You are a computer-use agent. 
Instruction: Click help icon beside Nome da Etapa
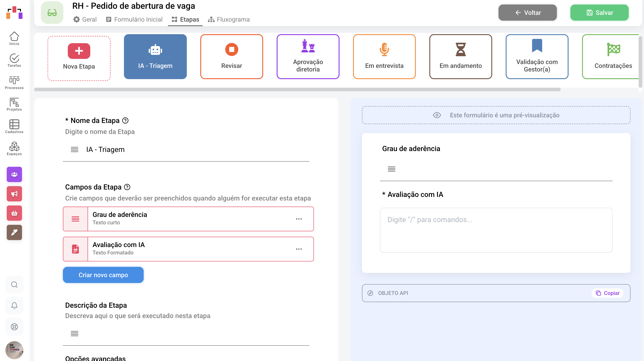(125, 120)
